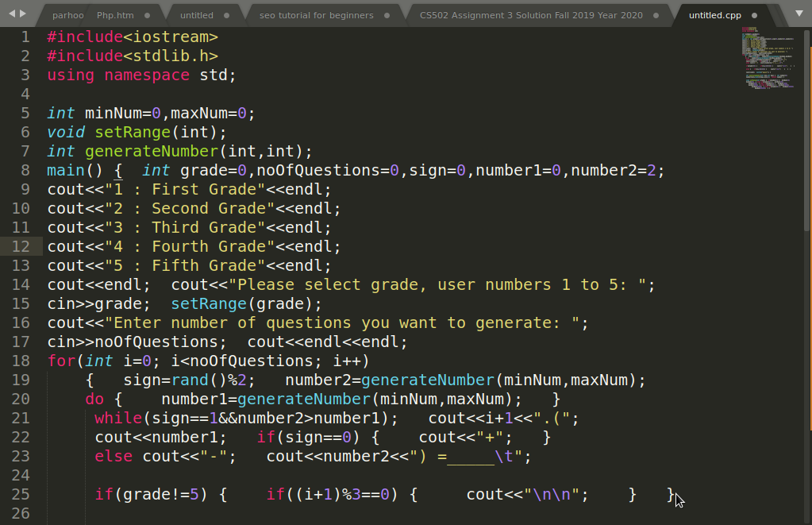Click on "sign=rand()%2;" statement
The width and height of the screenshot is (812, 525).
click(x=189, y=380)
